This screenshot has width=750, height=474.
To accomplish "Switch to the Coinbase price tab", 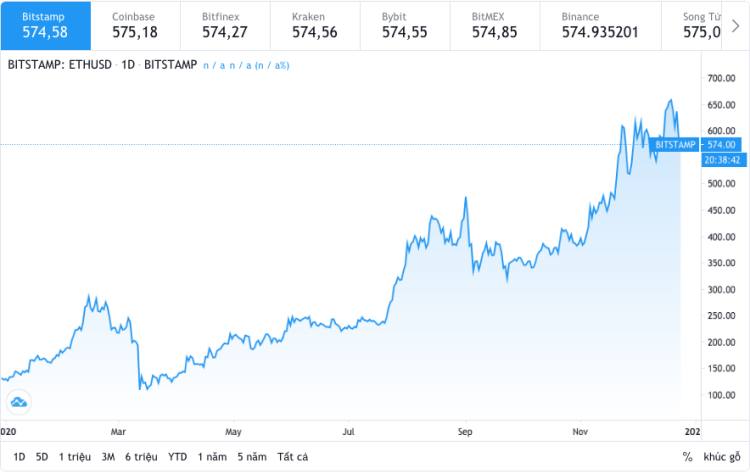I will 135,25.
